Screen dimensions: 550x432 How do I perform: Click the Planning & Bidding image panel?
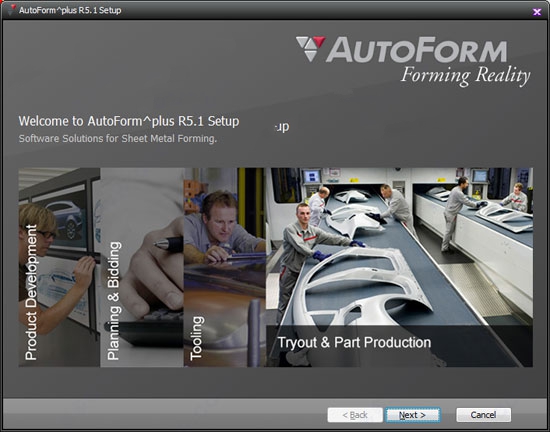point(142,267)
